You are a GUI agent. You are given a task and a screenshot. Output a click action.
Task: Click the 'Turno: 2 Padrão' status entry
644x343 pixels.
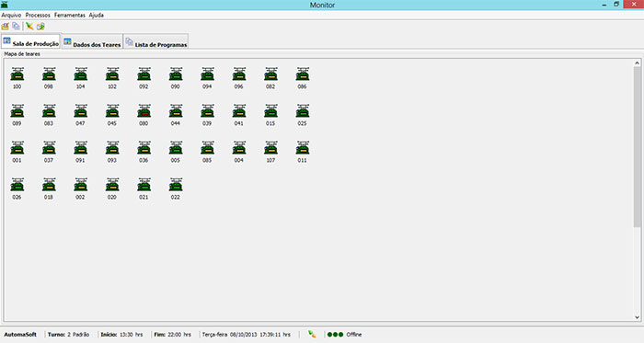69,335
